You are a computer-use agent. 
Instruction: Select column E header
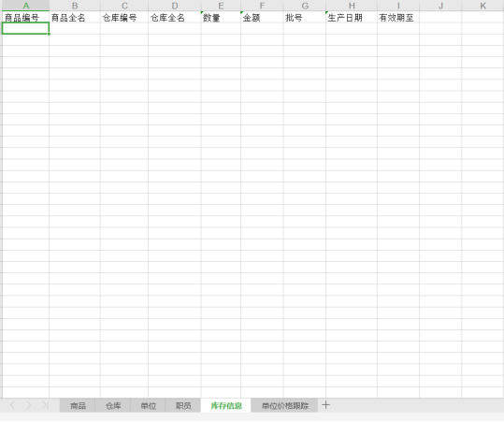pos(221,6)
